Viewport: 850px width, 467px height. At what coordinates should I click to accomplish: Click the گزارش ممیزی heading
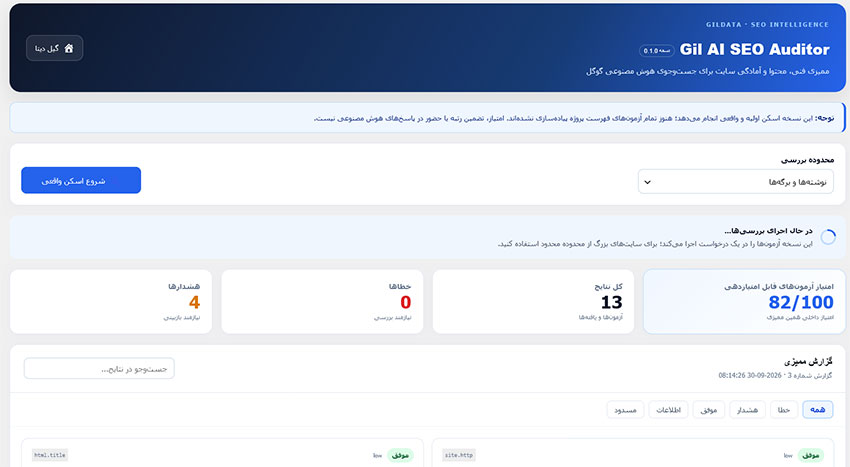coord(808,362)
